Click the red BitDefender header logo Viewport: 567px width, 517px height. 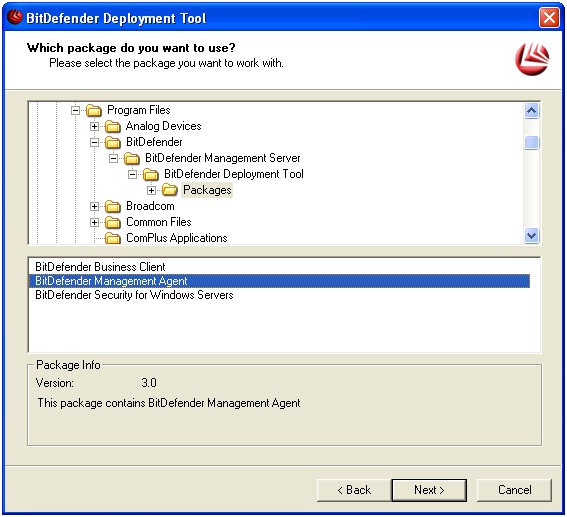[x=532, y=59]
